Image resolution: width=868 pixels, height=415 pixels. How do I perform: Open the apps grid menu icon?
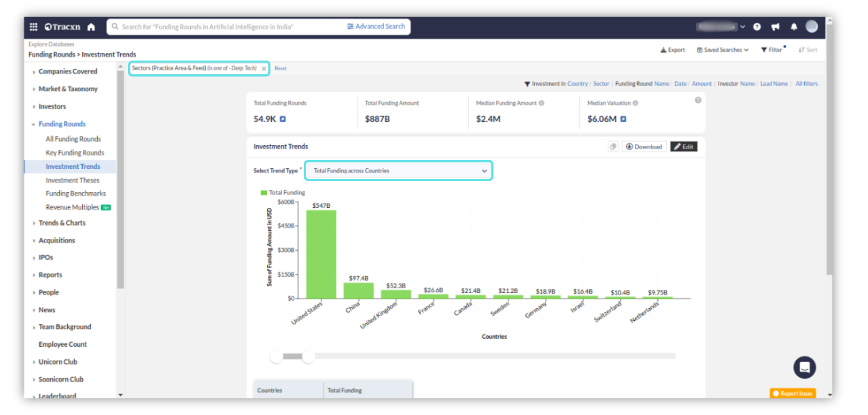tap(33, 27)
